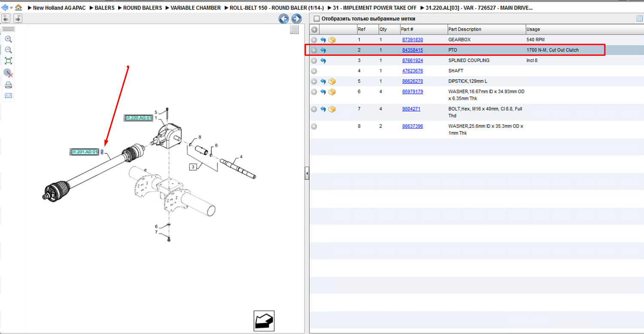Click the square toggle at diagram top right
The height and width of the screenshot is (334, 644).
(x=294, y=29)
